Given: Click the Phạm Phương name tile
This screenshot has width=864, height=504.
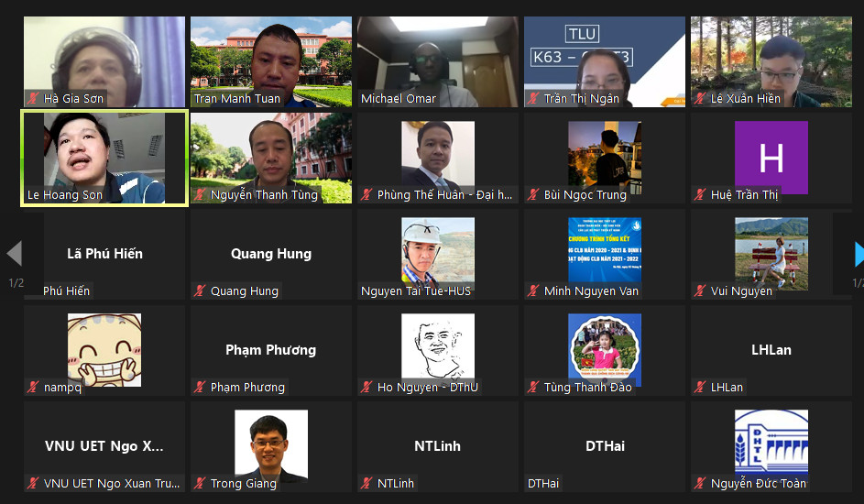Looking at the screenshot, I should coord(271,350).
